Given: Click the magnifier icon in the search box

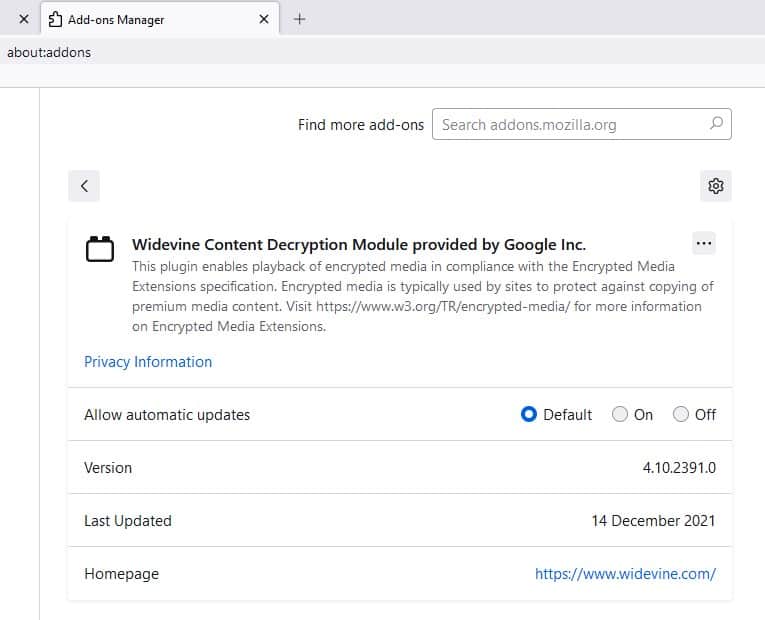Looking at the screenshot, I should [715, 124].
